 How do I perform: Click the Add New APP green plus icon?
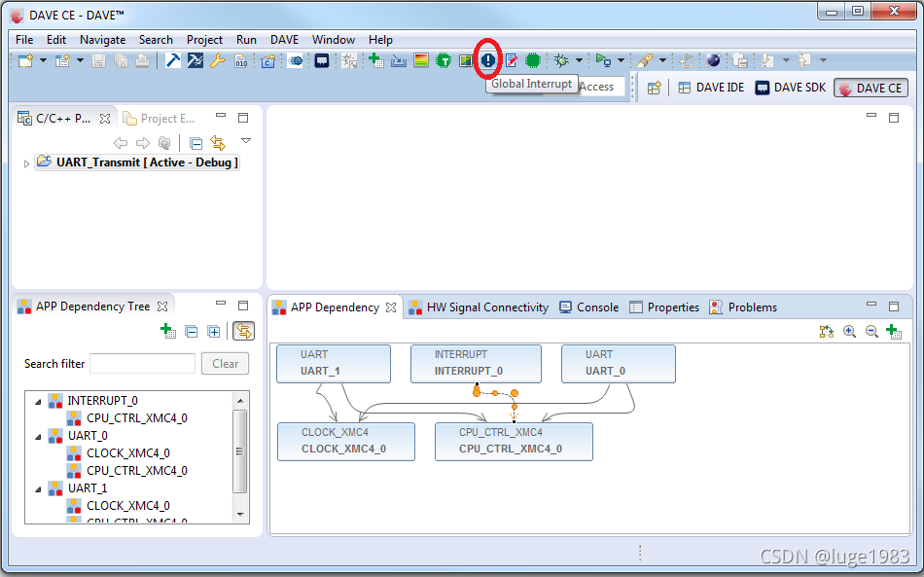click(376, 60)
